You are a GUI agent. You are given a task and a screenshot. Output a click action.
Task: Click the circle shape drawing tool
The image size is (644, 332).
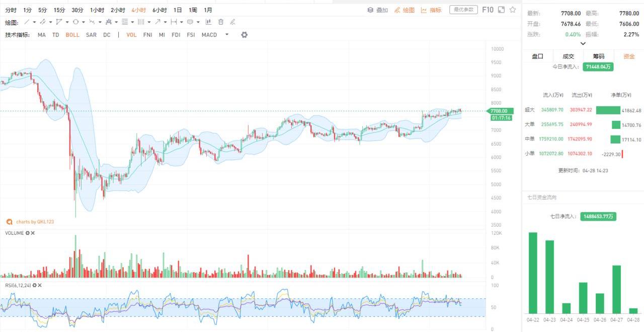tap(75, 22)
